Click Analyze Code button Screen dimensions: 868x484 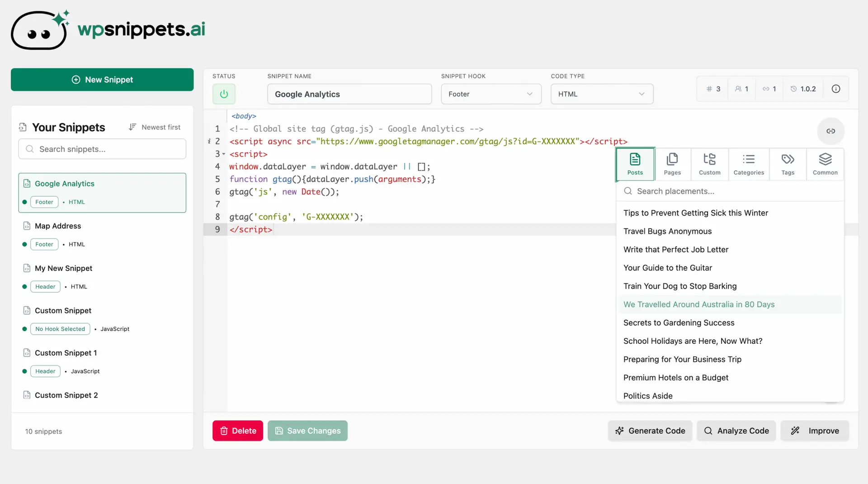coord(736,431)
